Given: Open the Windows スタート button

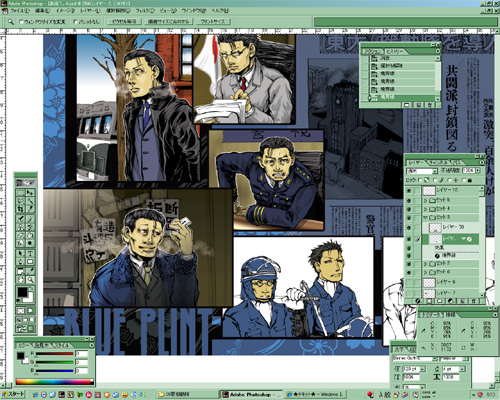Looking at the screenshot, I should 13,394.
